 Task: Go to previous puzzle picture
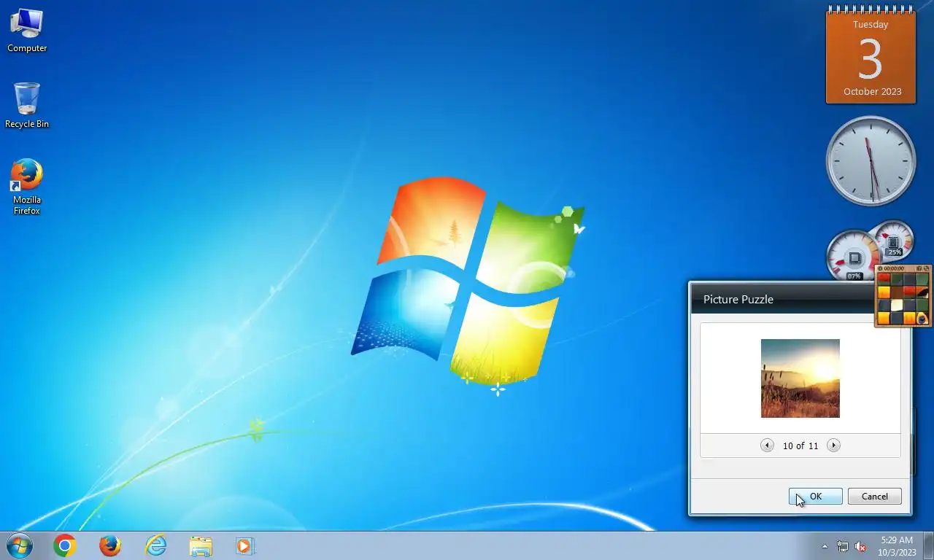[767, 446]
